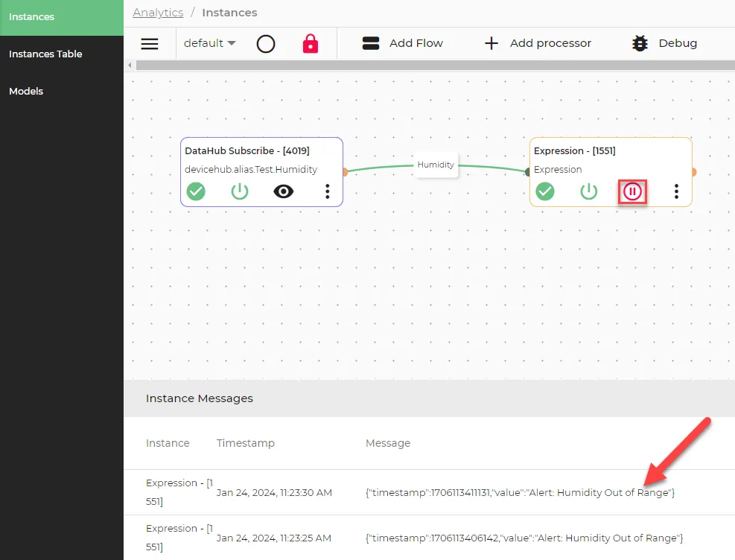Viewport: 735px width, 560px height.
Task: Click the Instances breadcrumb text
Action: pos(229,13)
